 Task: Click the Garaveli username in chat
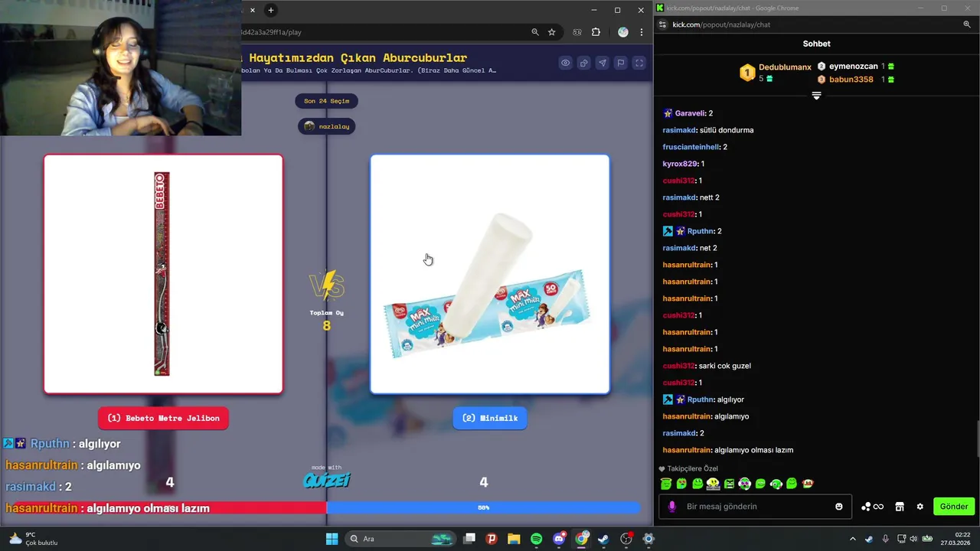pyautogui.click(x=689, y=113)
